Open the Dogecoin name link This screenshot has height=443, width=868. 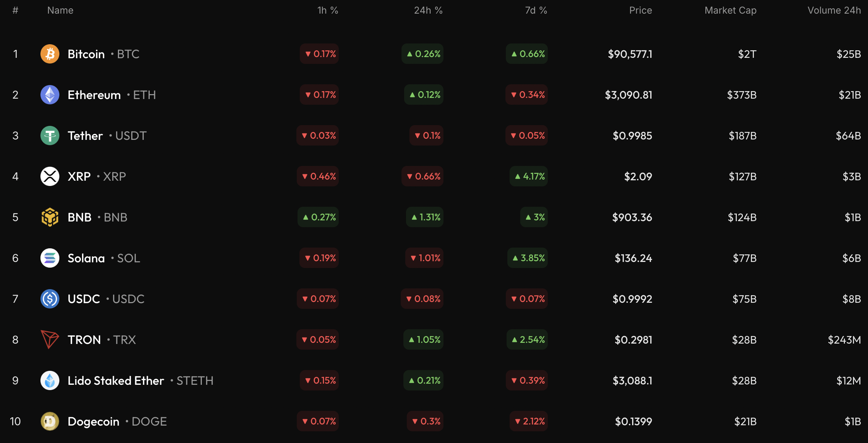[93, 421]
